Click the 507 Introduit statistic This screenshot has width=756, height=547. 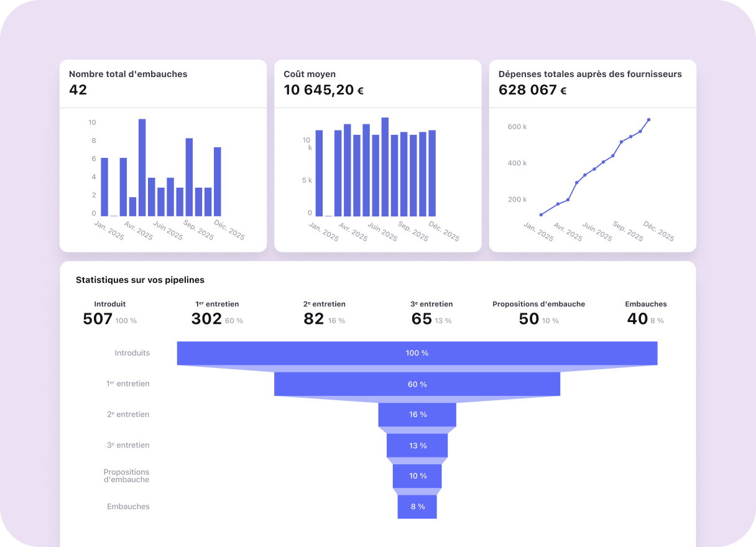click(x=98, y=319)
